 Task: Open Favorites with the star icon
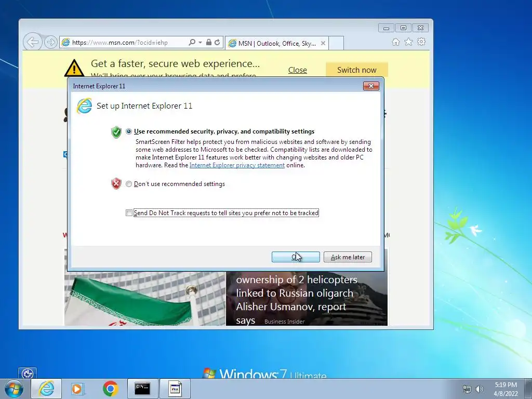click(408, 42)
